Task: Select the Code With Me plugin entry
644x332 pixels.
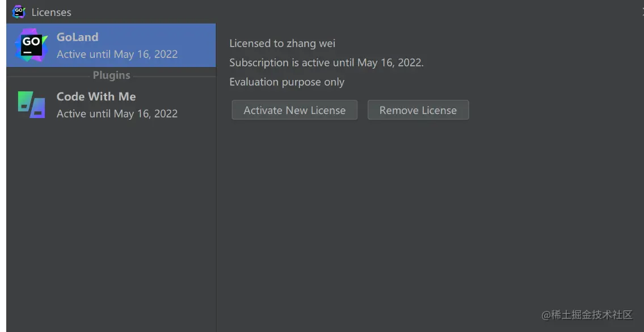Action: [x=111, y=105]
